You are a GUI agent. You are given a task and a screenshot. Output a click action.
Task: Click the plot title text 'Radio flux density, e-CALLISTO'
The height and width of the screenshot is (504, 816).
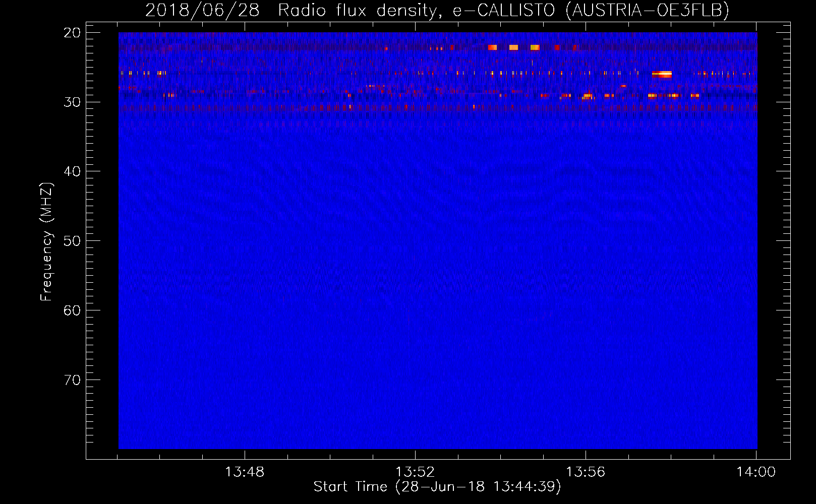[x=416, y=10]
